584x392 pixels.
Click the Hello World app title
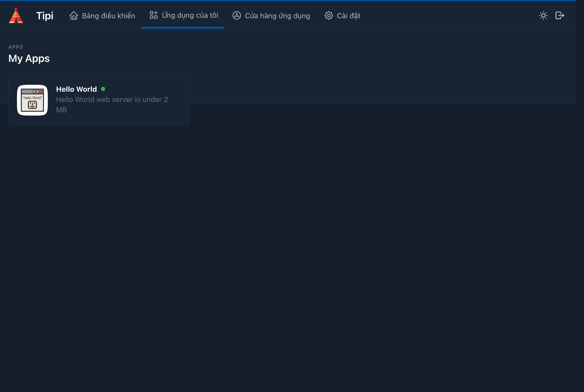coord(76,89)
